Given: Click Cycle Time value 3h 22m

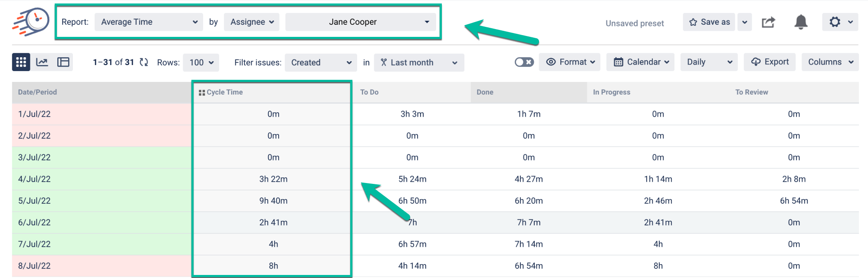Looking at the screenshot, I should 273,179.
